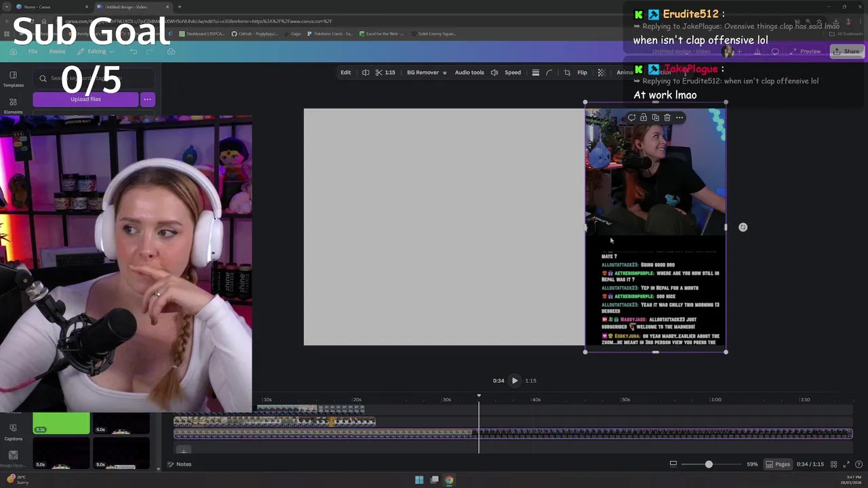Open the browser tab search dropdown
The width and height of the screenshot is (868, 488).
point(7,7)
